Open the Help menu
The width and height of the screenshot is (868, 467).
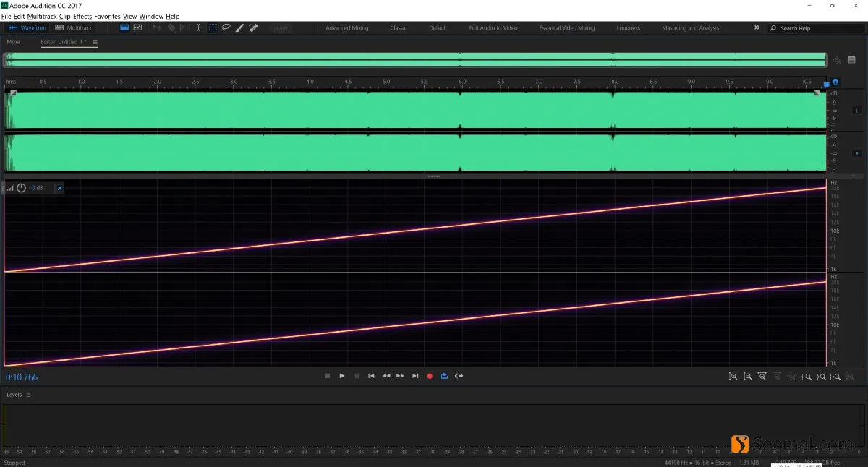[x=173, y=16]
